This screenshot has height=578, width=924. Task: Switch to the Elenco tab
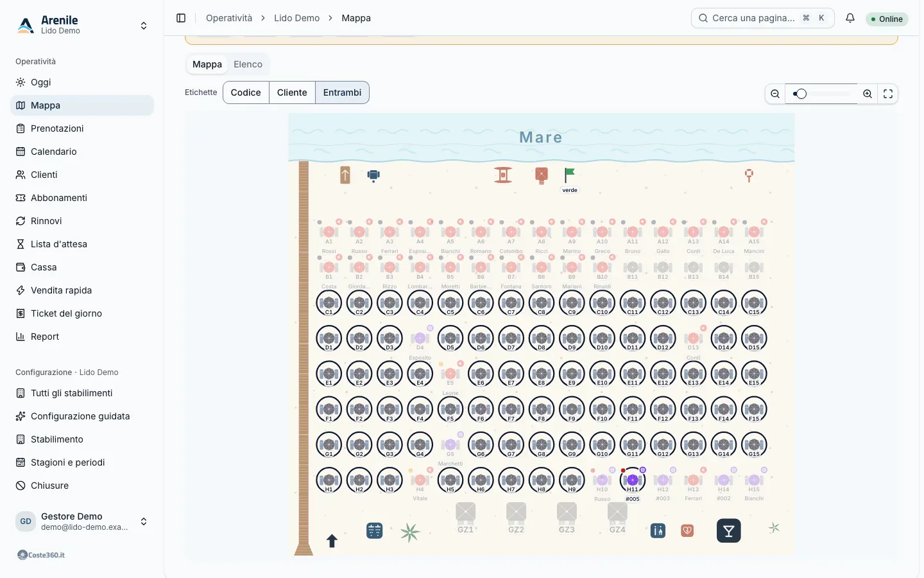pos(248,64)
